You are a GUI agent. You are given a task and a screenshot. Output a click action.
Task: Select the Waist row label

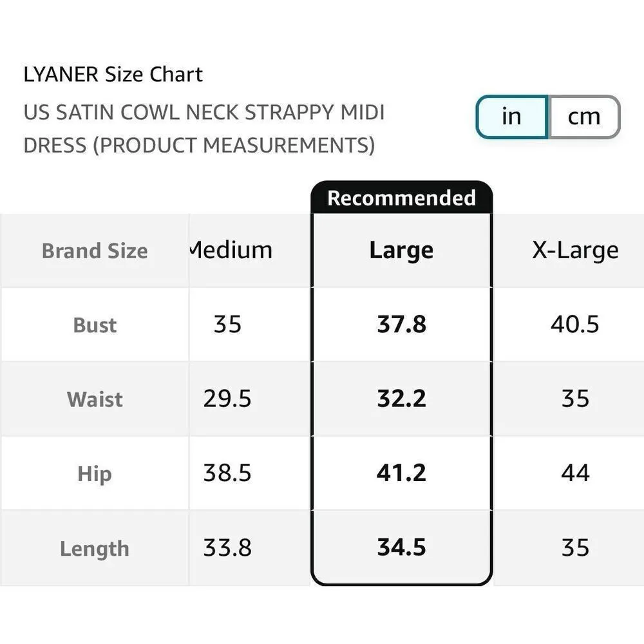[94, 399]
